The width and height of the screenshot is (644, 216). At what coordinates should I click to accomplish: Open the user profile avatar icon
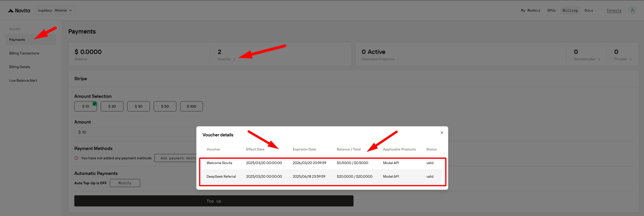tap(632, 10)
